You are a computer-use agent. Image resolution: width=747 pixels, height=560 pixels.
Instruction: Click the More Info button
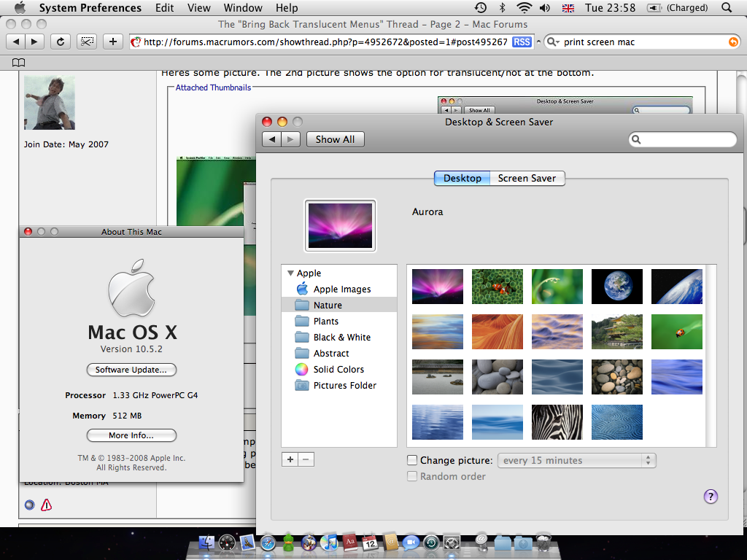(x=131, y=435)
